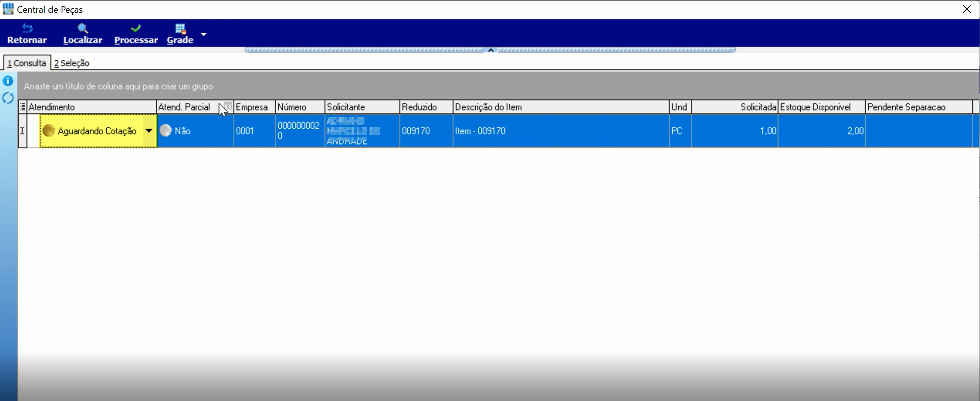Screen dimensions: 980x401
Task: Select the Reduzido cell 009170
Action: pos(427,131)
